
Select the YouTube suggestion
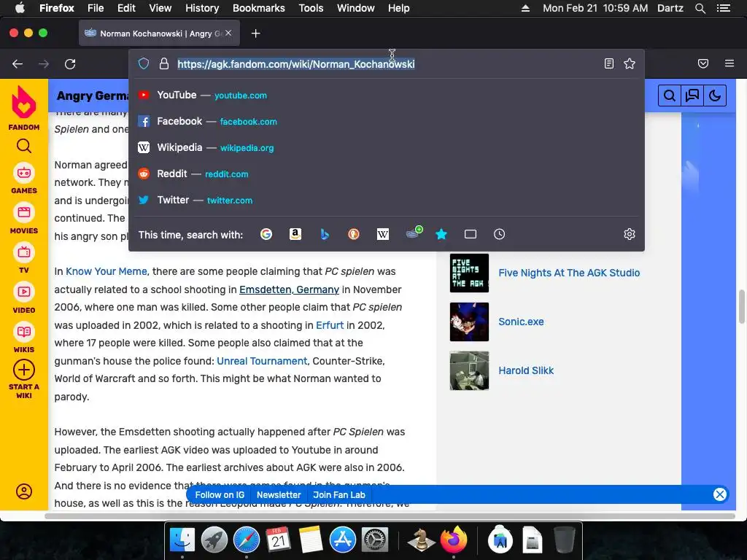click(387, 96)
